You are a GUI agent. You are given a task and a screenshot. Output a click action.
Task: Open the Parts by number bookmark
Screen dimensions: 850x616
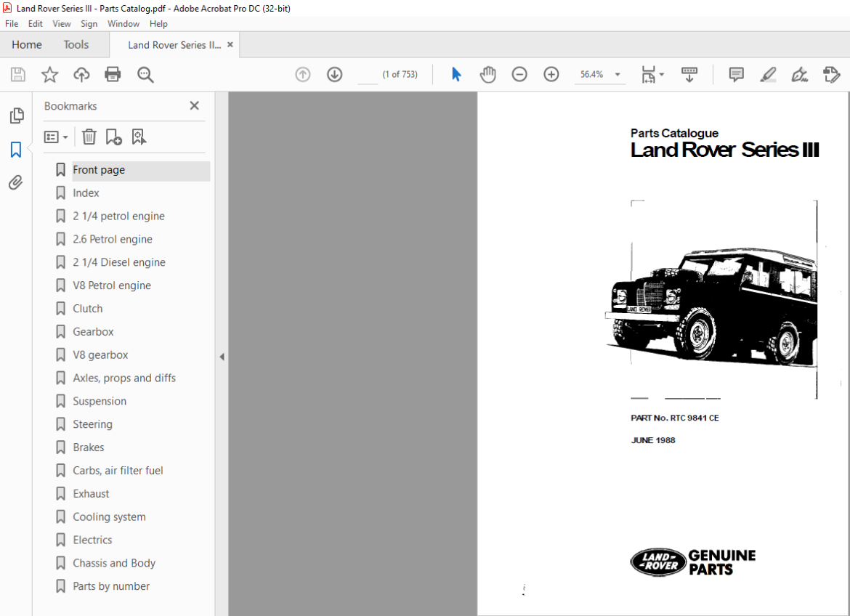point(111,586)
